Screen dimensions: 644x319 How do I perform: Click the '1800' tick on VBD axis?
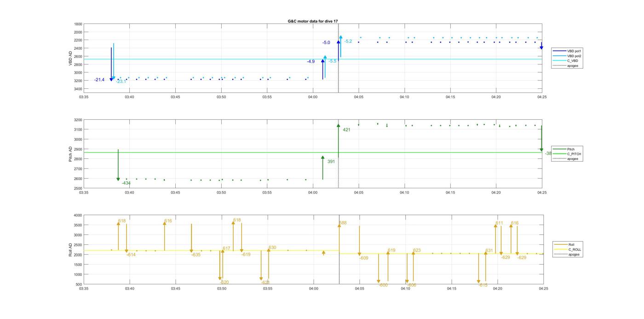coord(78,24)
